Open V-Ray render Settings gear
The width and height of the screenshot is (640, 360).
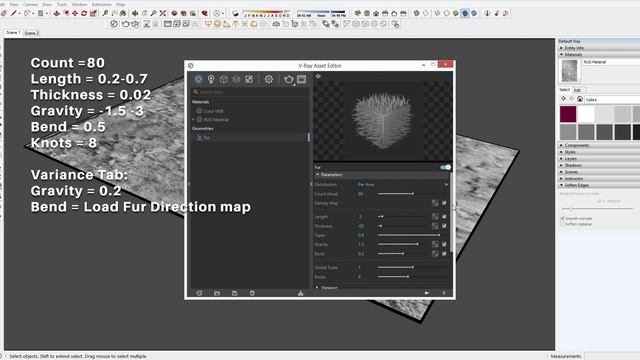pyautogui.click(x=269, y=79)
